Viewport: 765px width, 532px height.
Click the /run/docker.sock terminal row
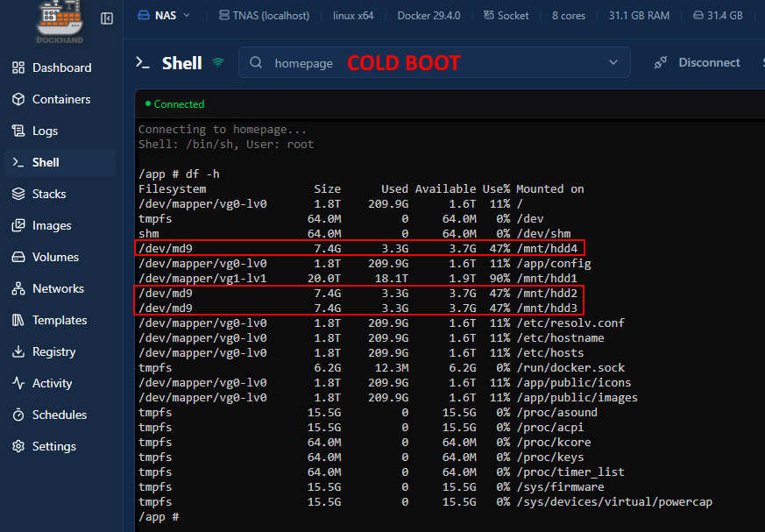click(x=381, y=367)
